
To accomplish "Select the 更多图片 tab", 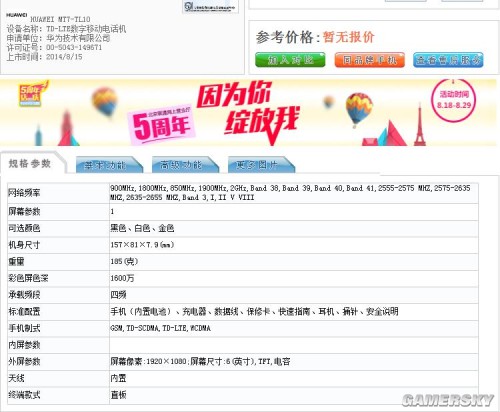I will click(261, 165).
